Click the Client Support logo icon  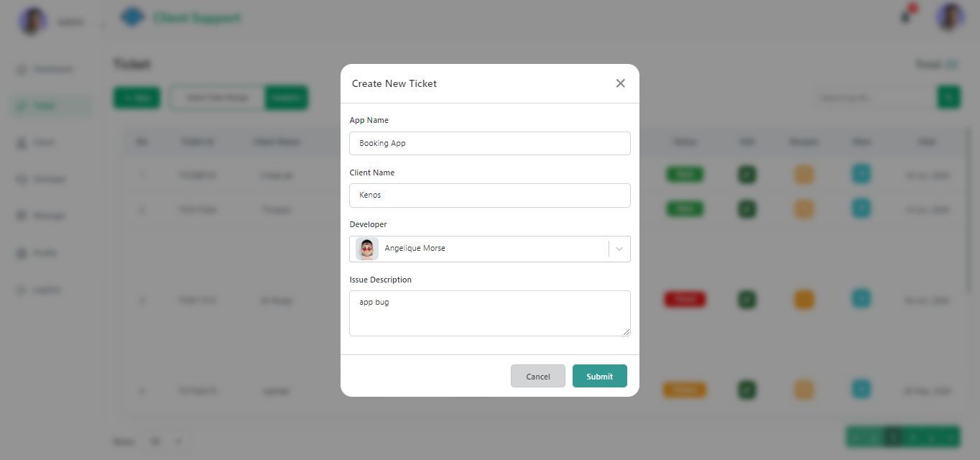(x=132, y=17)
